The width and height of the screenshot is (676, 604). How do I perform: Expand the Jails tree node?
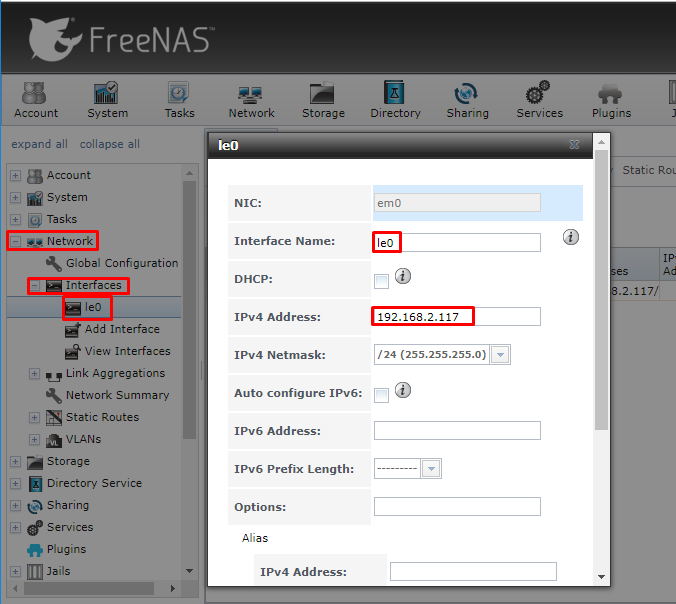pos(16,571)
